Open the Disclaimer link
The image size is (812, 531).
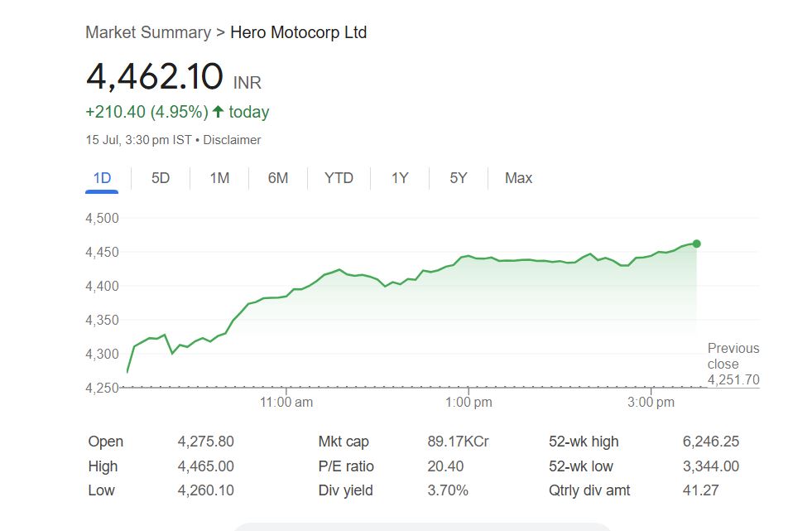[x=232, y=140]
